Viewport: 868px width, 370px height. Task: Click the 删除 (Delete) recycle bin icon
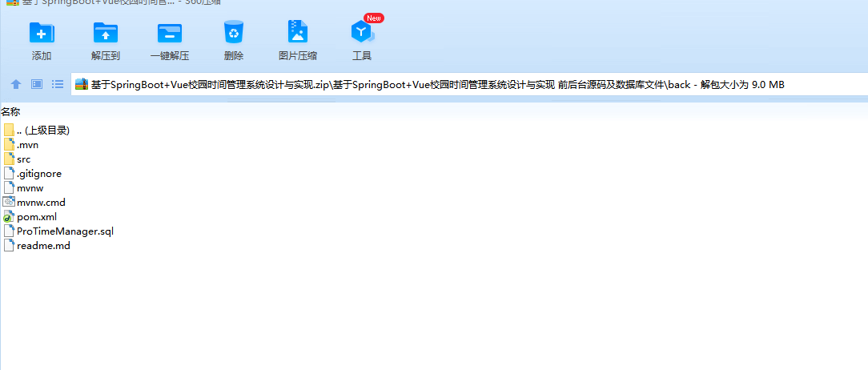234,32
